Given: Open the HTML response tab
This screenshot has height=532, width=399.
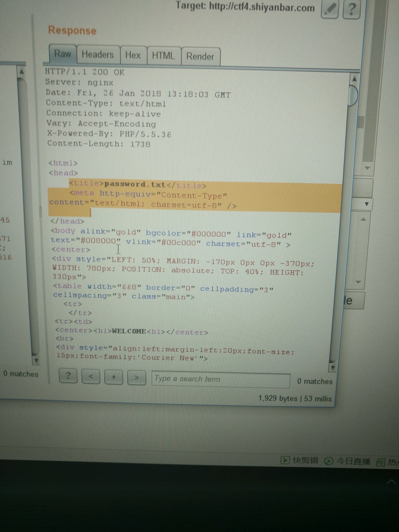Looking at the screenshot, I should (x=163, y=56).
